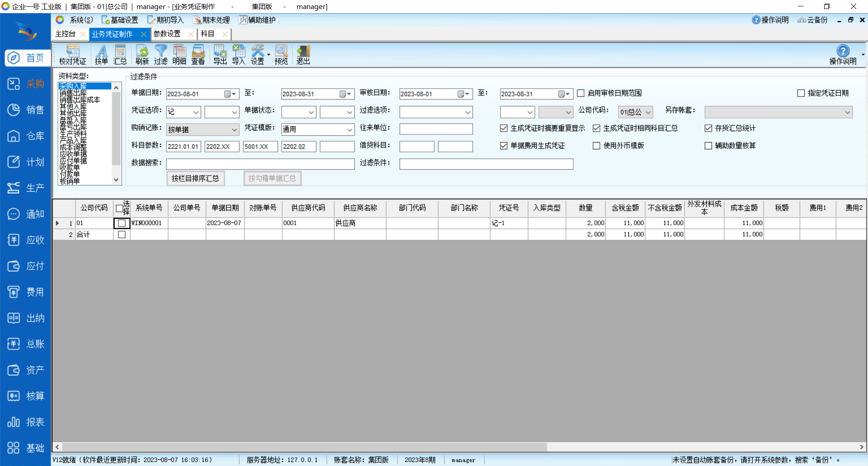Uncheck 存货汇总统计 checkbox

708,128
